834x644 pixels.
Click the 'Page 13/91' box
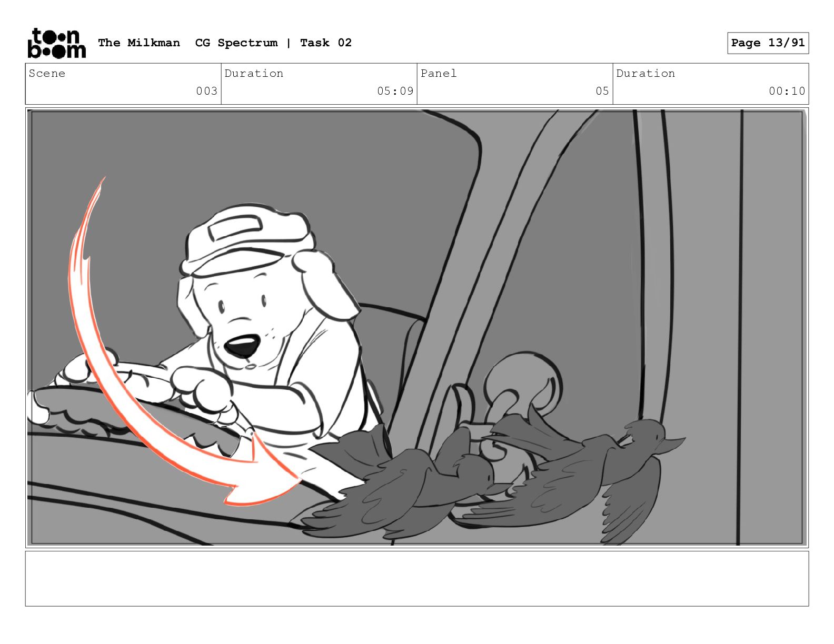click(768, 43)
